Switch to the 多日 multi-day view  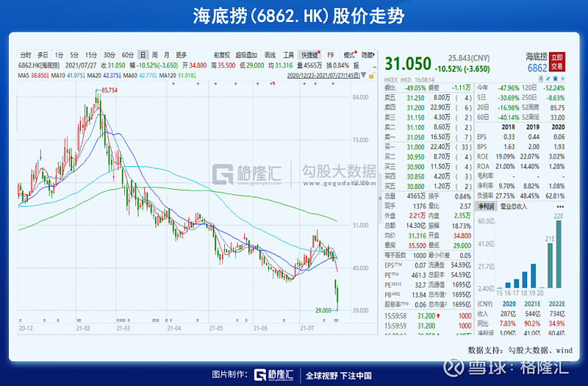[43, 55]
